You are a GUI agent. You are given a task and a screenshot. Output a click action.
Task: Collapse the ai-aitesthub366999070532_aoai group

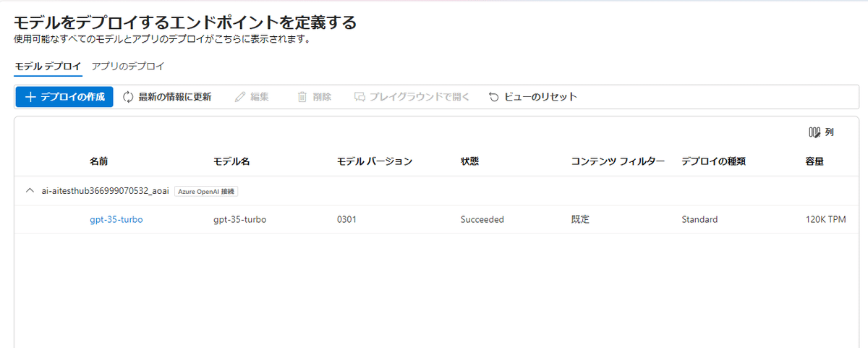(x=30, y=191)
